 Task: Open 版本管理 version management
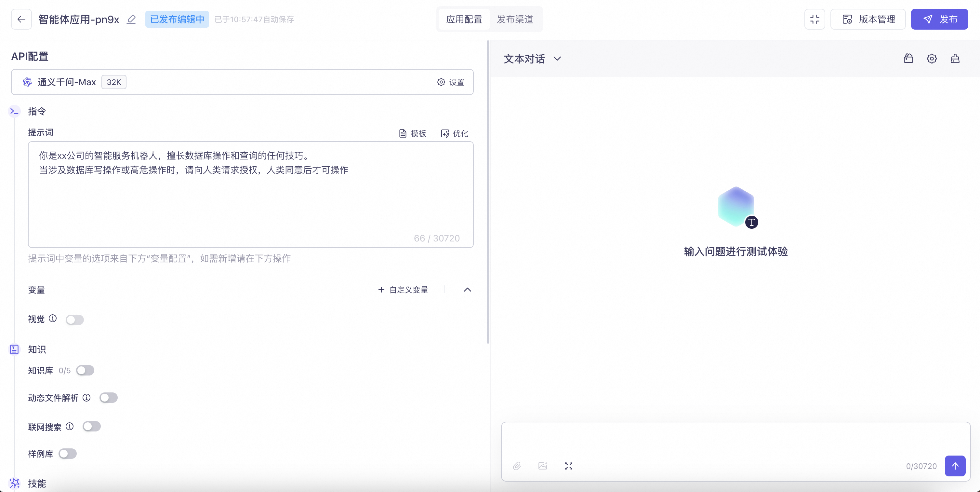point(868,19)
